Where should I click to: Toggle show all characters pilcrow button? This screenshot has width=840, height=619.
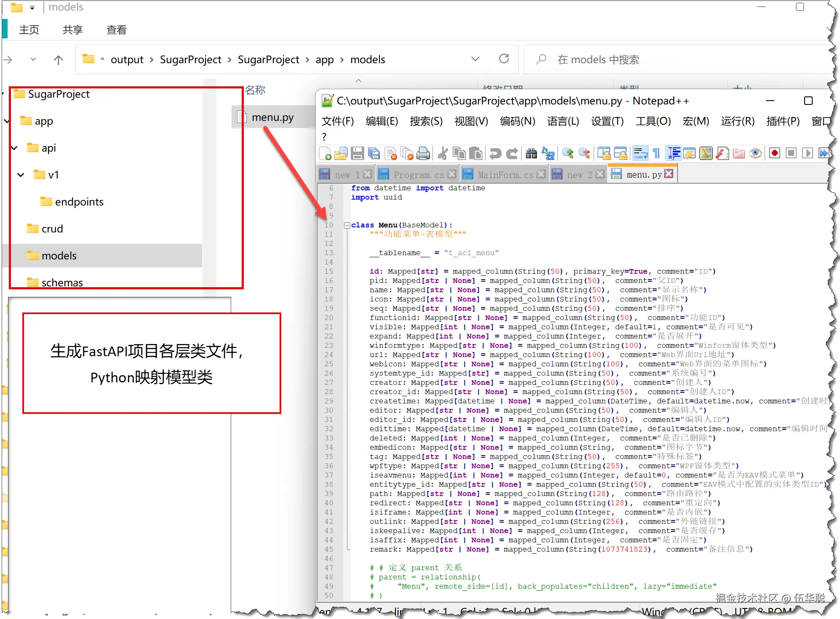point(656,154)
